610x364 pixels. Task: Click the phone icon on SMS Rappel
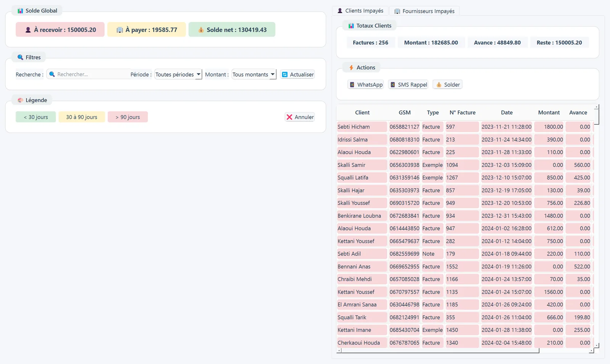pos(393,85)
